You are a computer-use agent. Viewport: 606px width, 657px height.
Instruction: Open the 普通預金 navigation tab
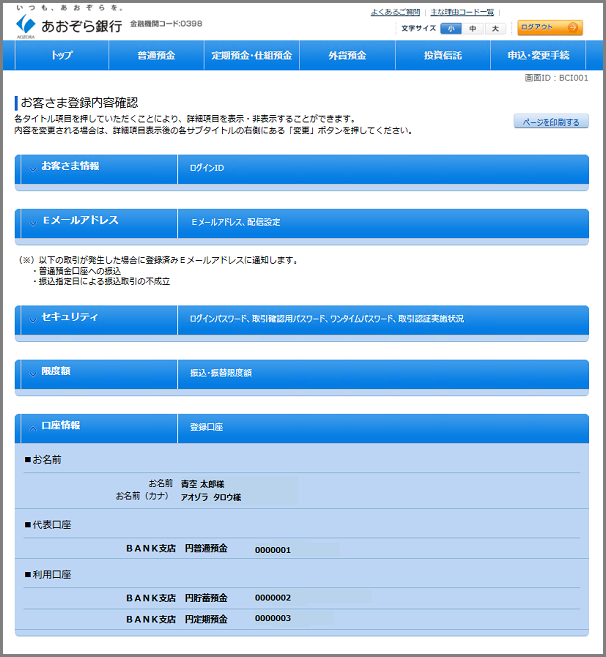pyautogui.click(x=156, y=55)
